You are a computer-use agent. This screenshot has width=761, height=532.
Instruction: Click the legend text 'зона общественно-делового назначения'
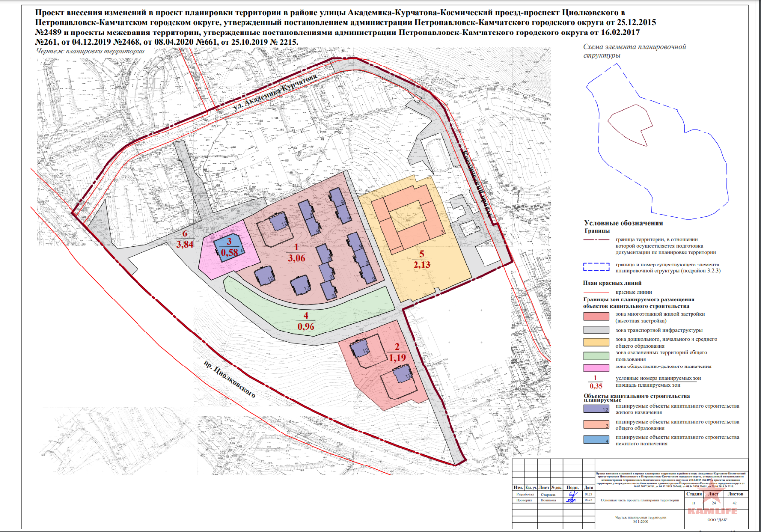[663, 366]
